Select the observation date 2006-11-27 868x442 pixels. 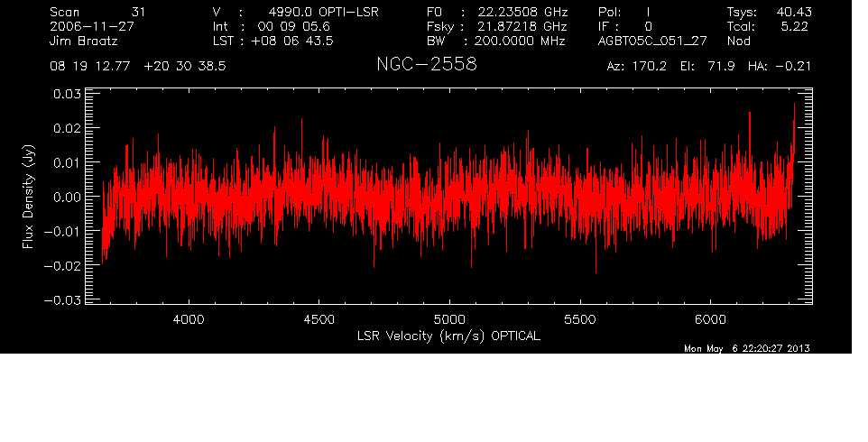pyautogui.click(x=92, y=26)
